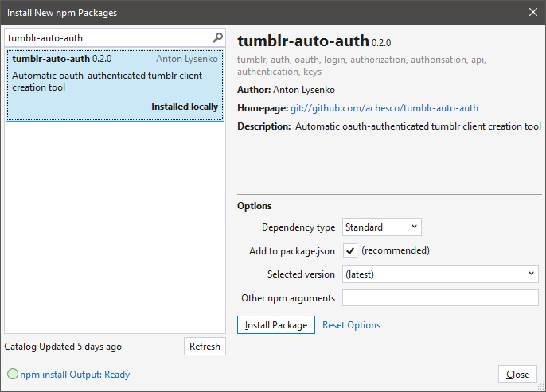Click the Other npm arguments field

[x=440, y=298]
